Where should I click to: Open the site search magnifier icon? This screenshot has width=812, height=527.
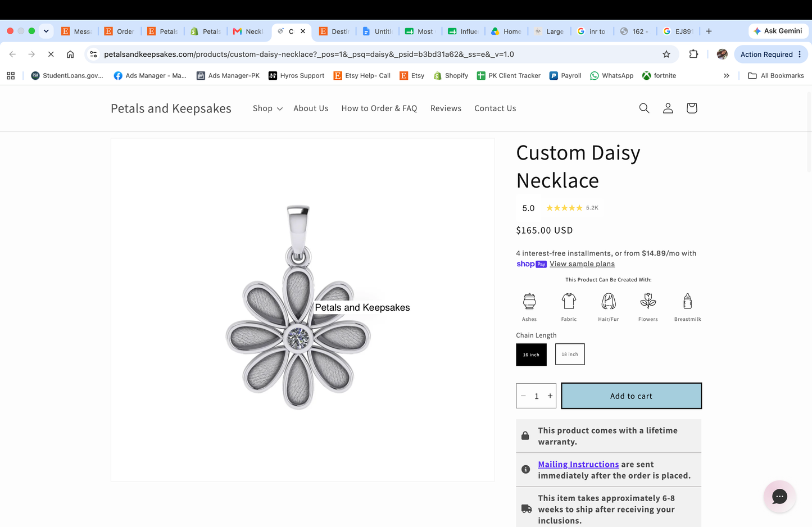(x=644, y=108)
